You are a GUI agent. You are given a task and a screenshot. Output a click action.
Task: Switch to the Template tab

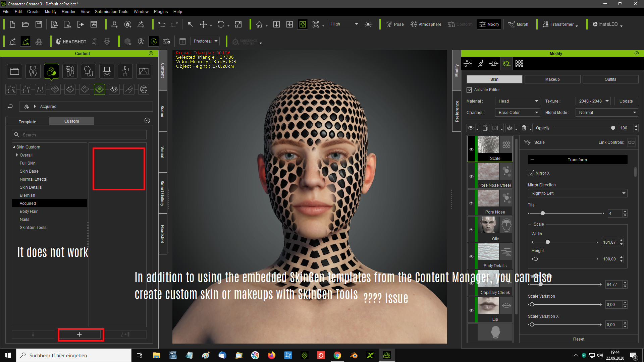[x=28, y=122]
